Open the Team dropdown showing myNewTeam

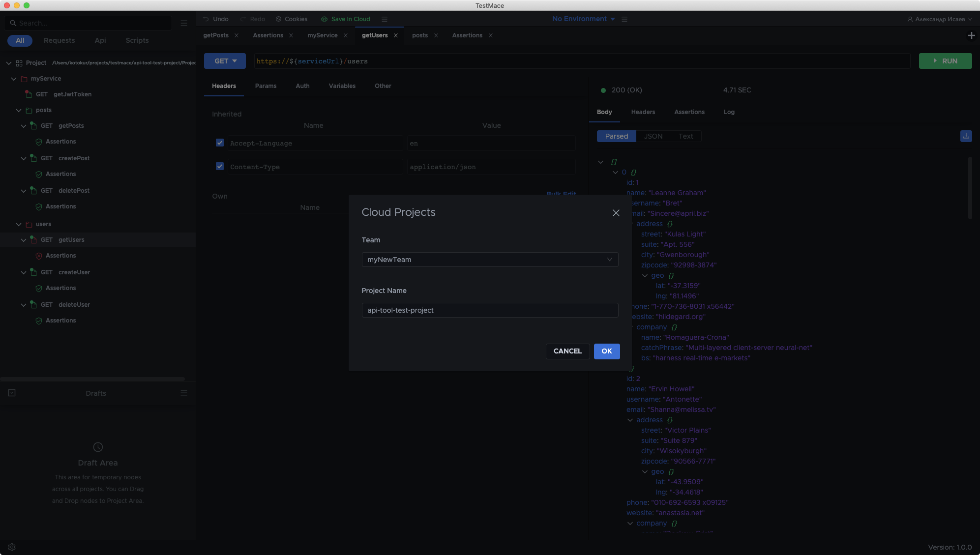pos(490,260)
